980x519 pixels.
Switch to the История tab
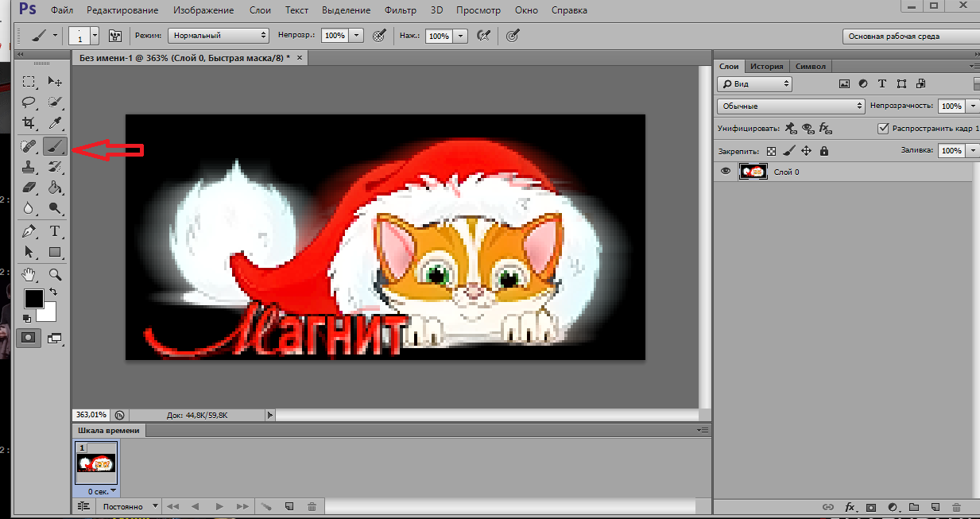pos(767,67)
